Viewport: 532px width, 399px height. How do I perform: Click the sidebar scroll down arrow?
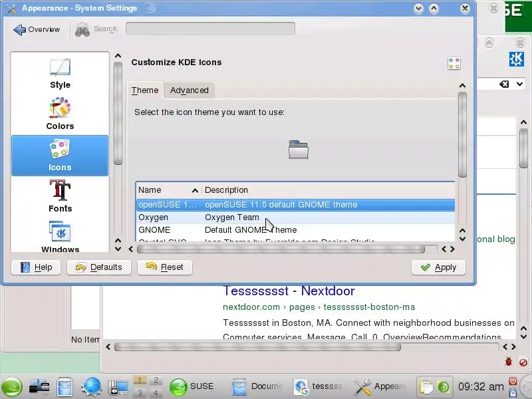(118, 249)
